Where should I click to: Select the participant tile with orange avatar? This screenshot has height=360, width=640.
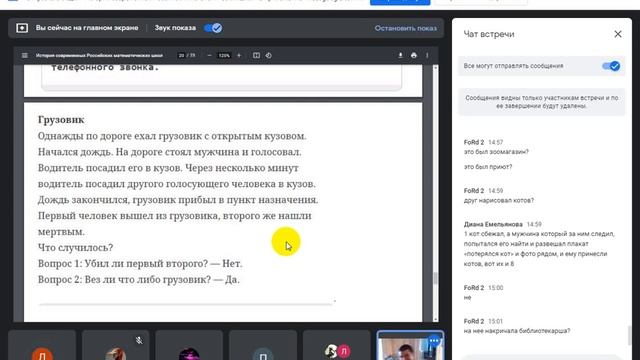point(42,345)
